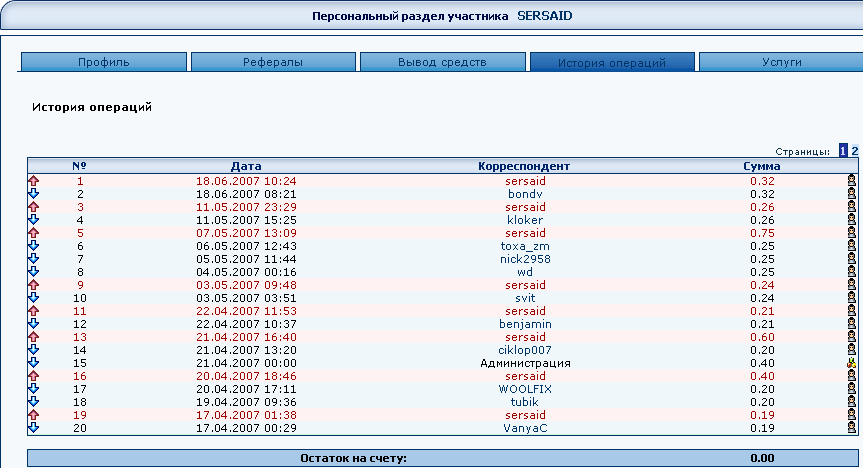This screenshot has height=468, width=863.
Task: Click the Дата column header
Action: 246,165
